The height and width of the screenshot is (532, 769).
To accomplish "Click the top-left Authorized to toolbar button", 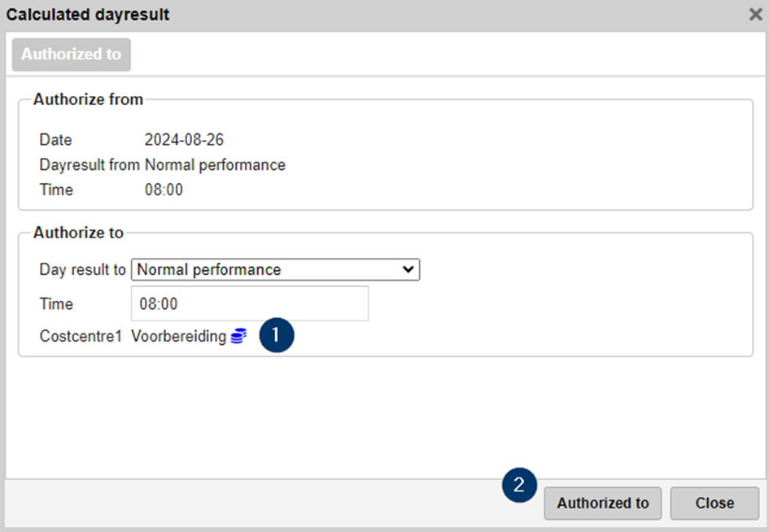I will click(71, 55).
